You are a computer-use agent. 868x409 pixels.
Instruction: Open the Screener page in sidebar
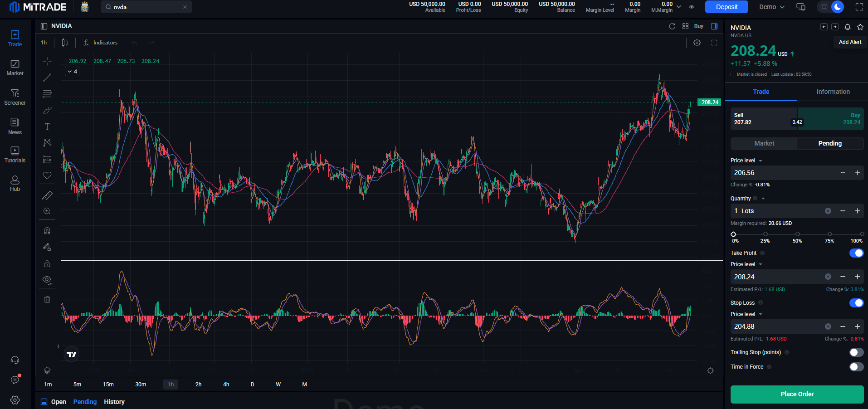coord(15,97)
